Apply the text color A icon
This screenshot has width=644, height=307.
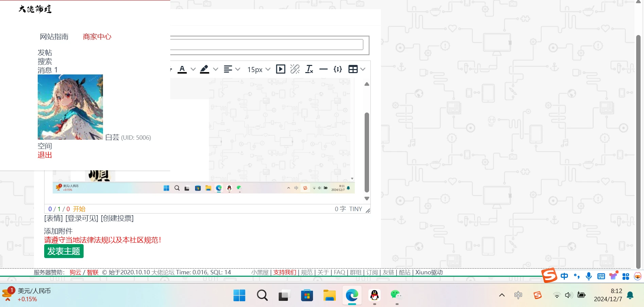coord(182,69)
